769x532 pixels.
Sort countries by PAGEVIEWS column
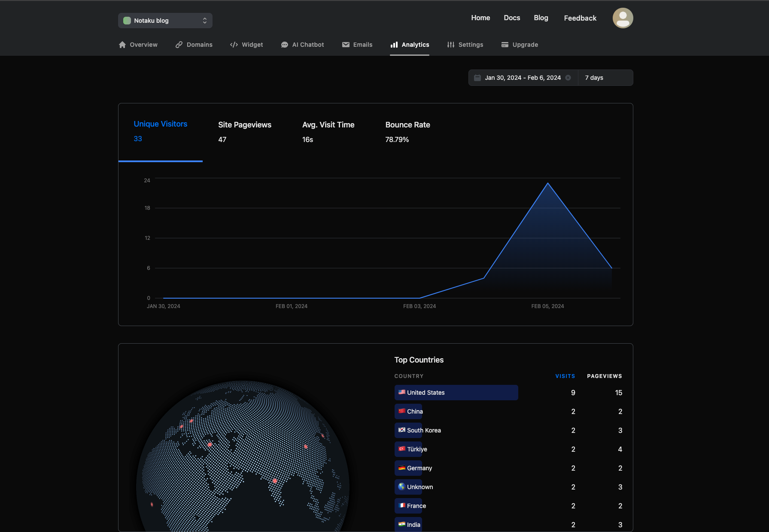click(x=605, y=376)
